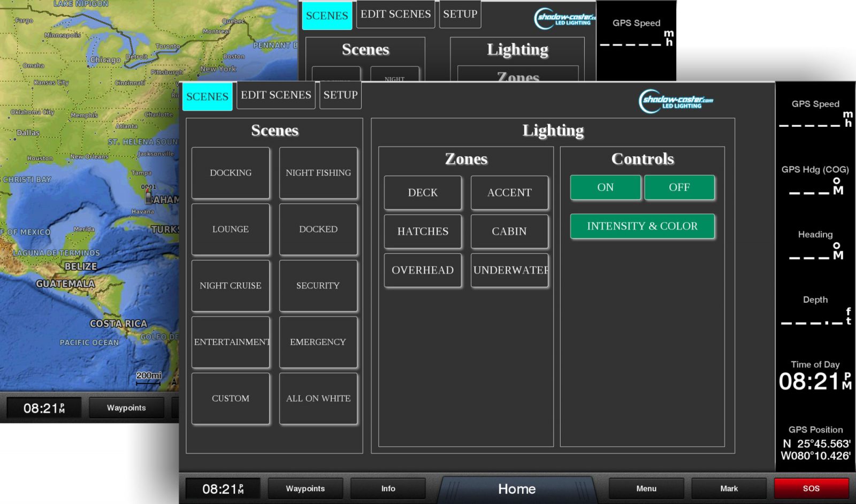This screenshot has height=504, width=856.
Task: Tap Mark to drop a waypoint
Action: pos(729,488)
